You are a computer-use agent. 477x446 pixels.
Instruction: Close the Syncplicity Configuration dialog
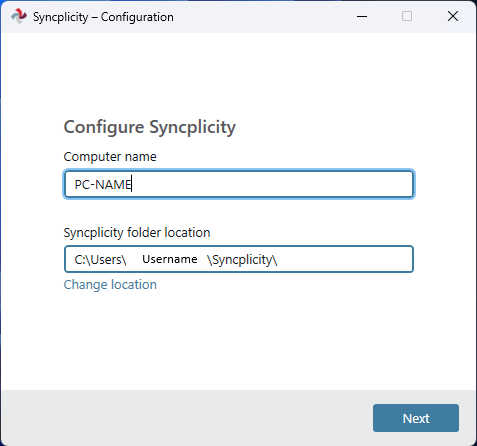tap(453, 16)
